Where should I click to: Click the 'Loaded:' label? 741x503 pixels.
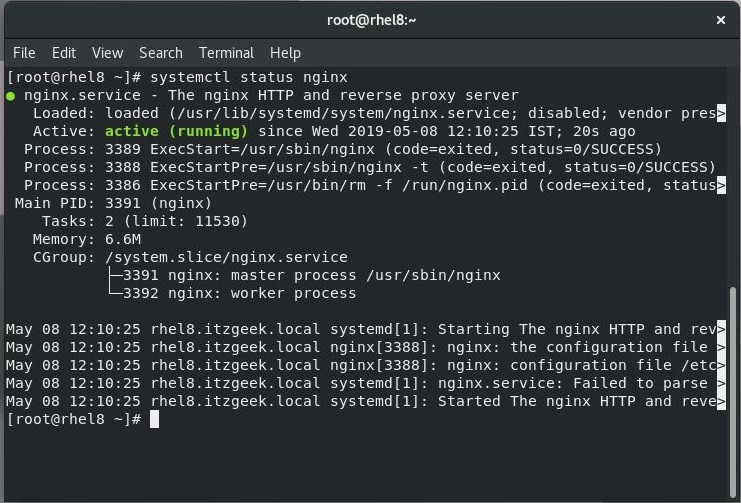click(64, 113)
